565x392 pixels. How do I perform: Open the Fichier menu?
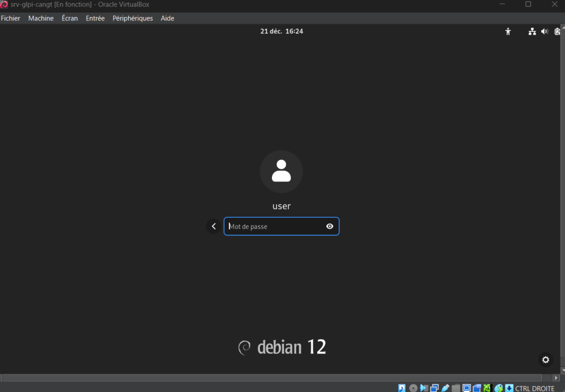pyautogui.click(x=10, y=18)
